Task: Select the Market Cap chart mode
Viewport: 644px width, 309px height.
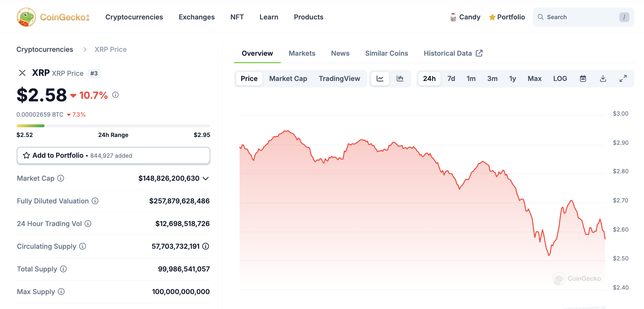Action: [x=288, y=78]
